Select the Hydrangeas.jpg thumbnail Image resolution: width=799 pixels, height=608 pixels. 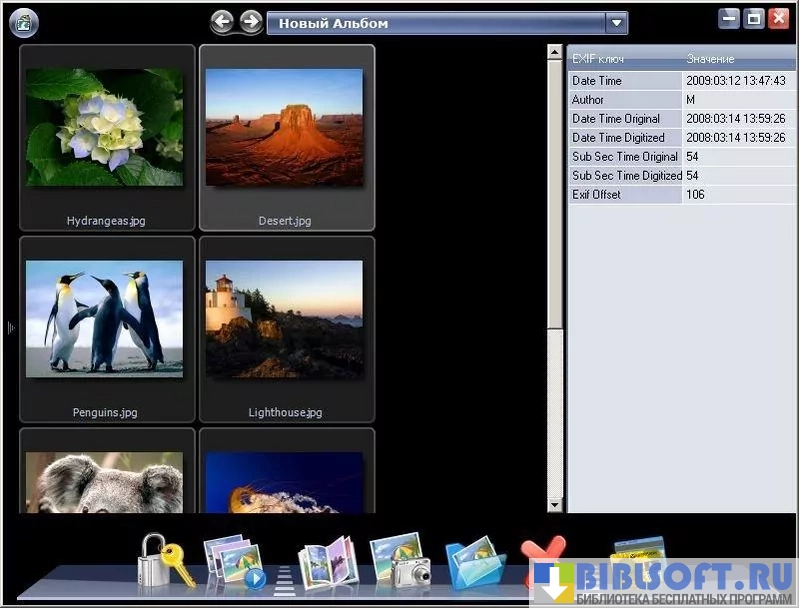pyautogui.click(x=106, y=137)
